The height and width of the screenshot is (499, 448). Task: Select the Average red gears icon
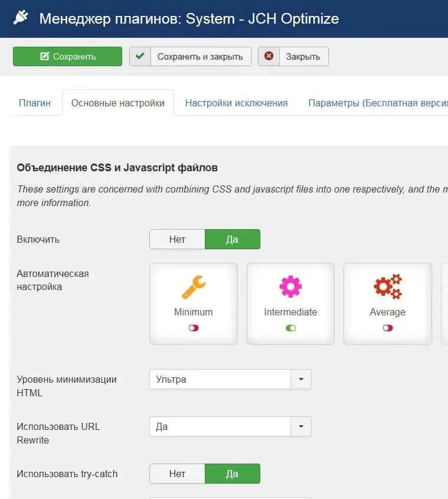pyautogui.click(x=388, y=286)
